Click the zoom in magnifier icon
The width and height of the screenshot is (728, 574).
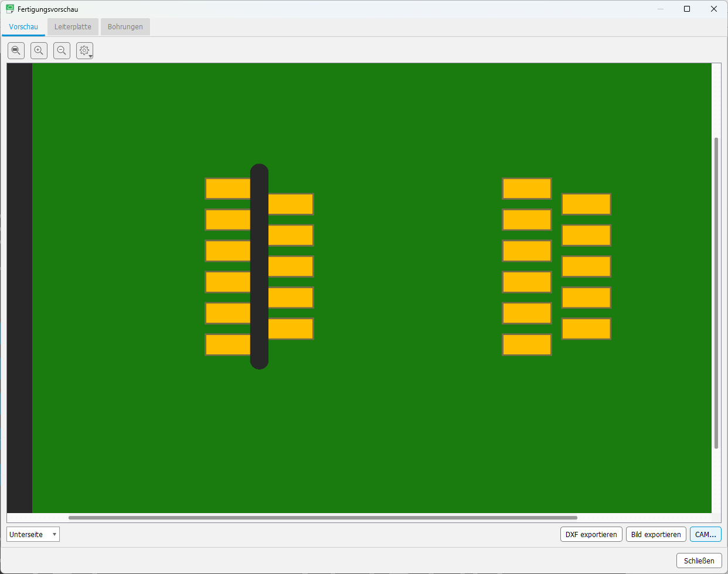pos(39,51)
